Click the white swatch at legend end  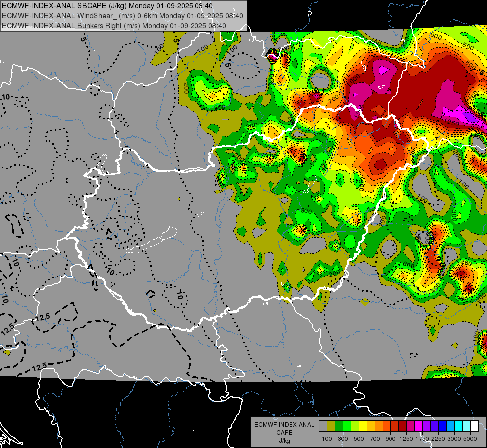click(475, 426)
